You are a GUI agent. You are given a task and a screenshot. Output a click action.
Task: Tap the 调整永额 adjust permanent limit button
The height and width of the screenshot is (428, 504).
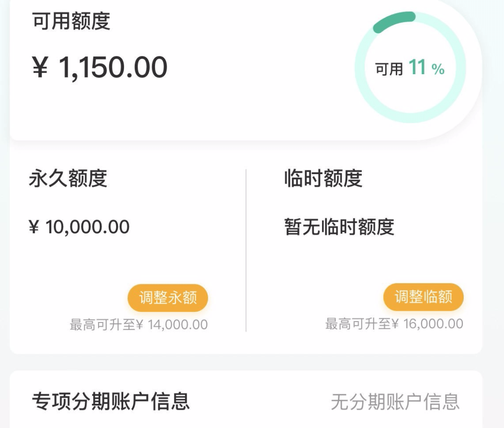click(x=167, y=297)
